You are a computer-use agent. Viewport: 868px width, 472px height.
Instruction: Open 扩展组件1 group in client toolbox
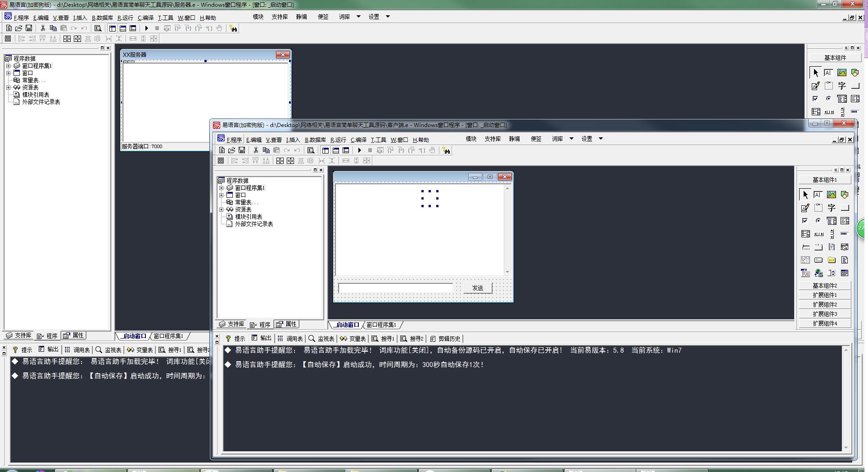[825, 295]
